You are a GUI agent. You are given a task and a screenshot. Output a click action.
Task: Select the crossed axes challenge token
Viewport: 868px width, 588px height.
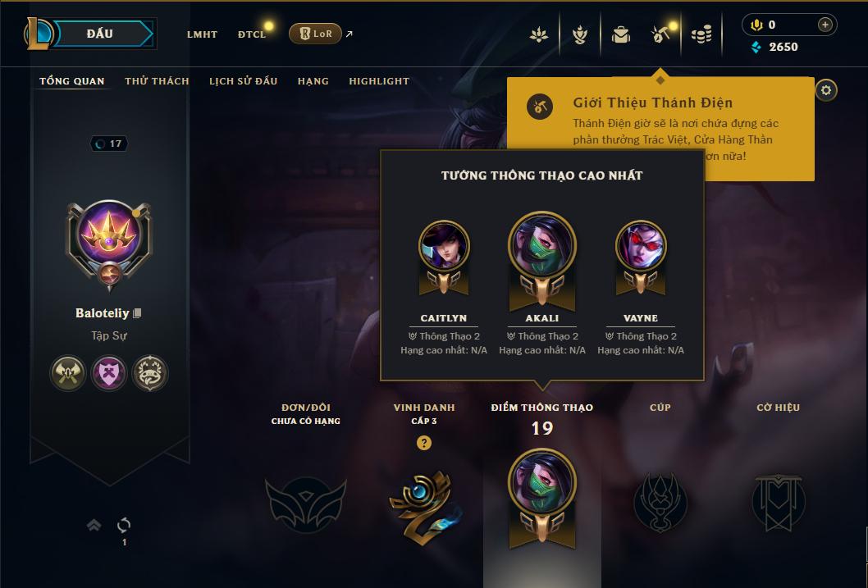point(67,373)
